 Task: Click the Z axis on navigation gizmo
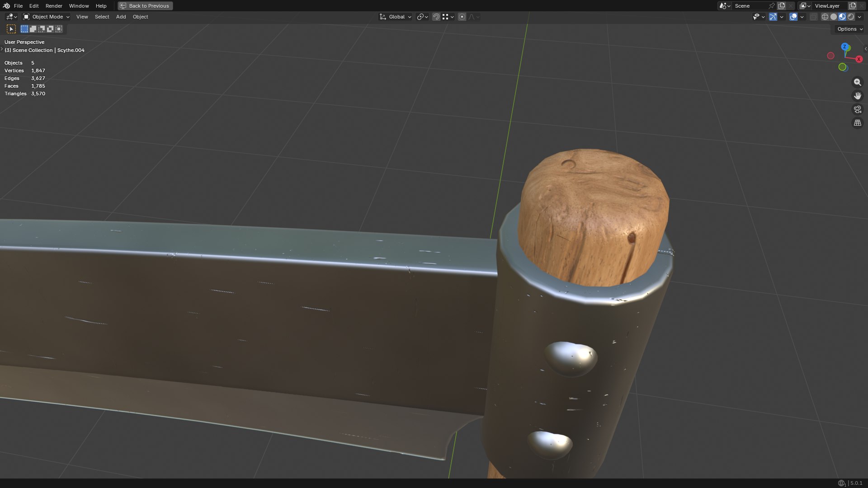click(x=844, y=47)
